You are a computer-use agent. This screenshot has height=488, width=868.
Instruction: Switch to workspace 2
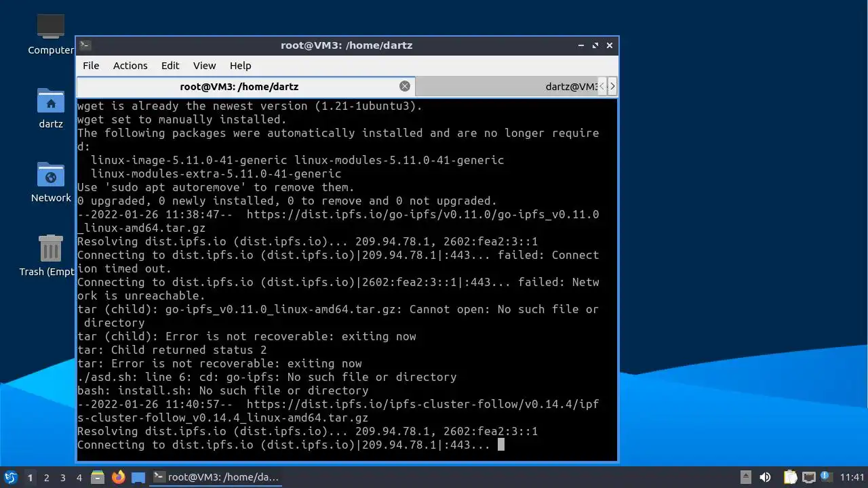47,478
